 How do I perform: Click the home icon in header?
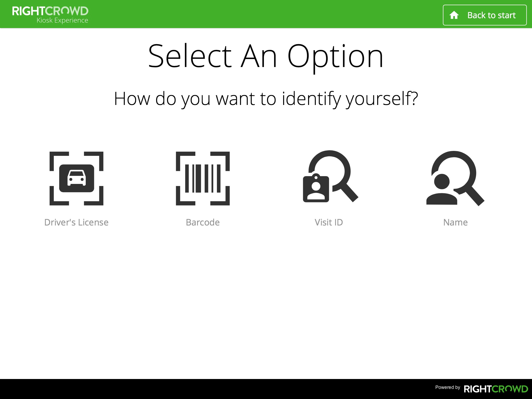coord(454,15)
